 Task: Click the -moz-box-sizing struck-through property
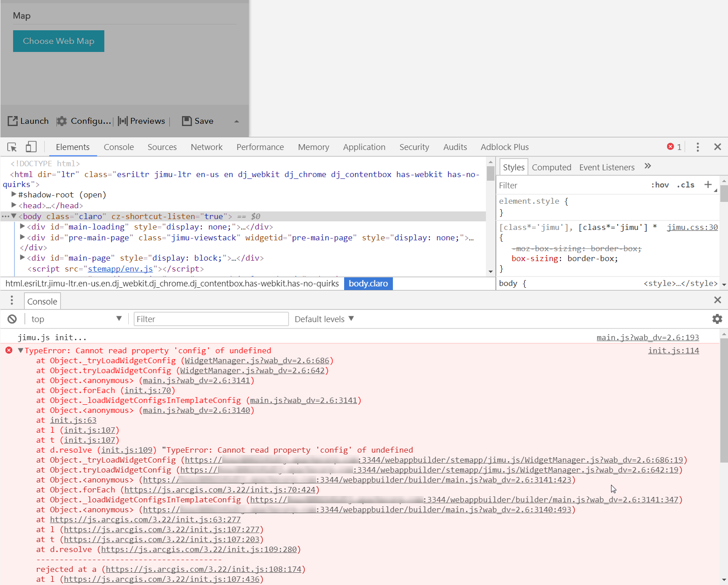point(576,248)
